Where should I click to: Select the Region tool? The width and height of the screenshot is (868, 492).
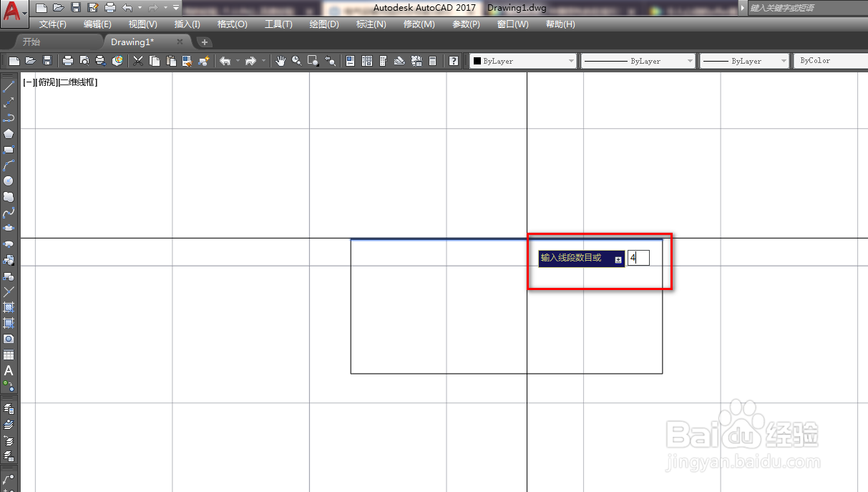coord(9,339)
